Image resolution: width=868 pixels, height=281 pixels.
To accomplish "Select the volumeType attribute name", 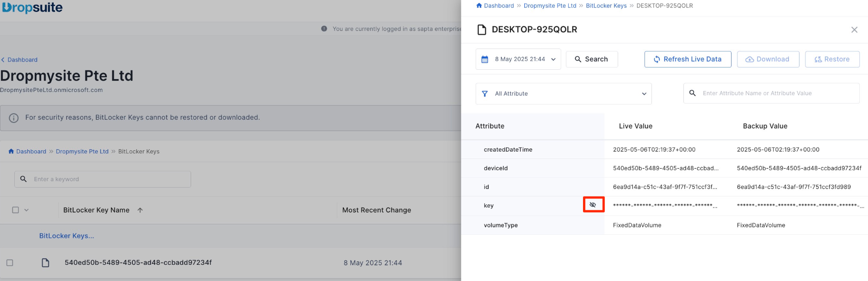I will [x=501, y=225].
